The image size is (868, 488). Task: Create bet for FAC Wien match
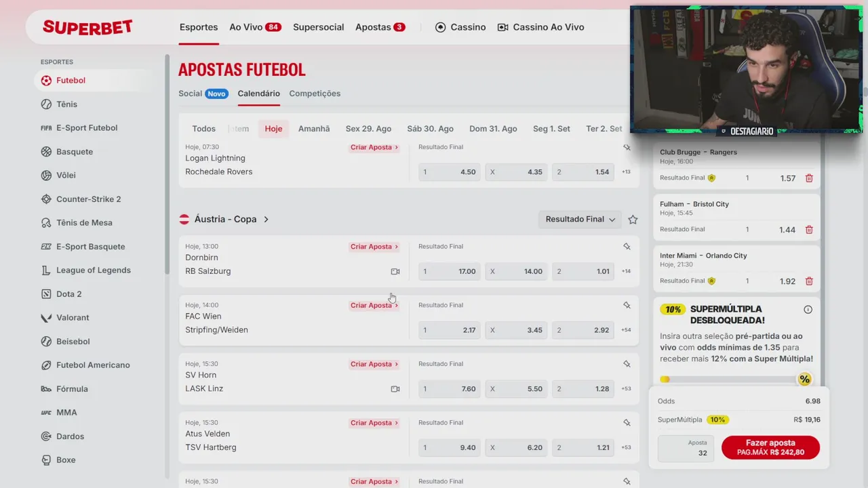(x=374, y=306)
